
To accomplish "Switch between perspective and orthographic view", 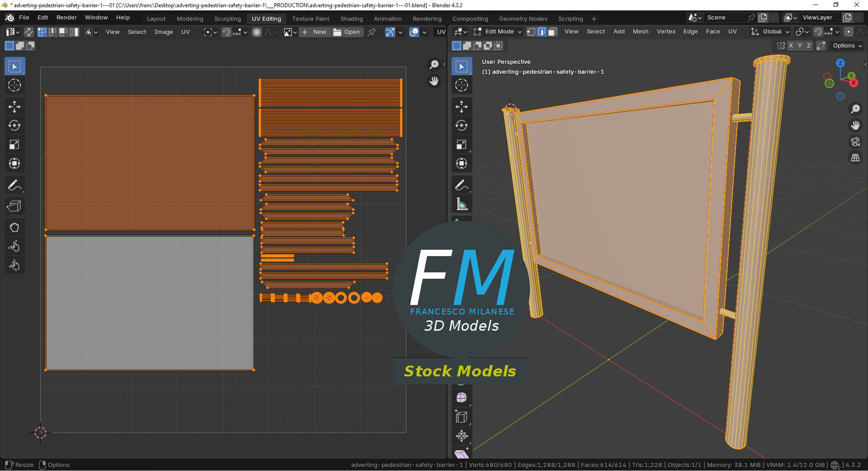I will [855, 158].
